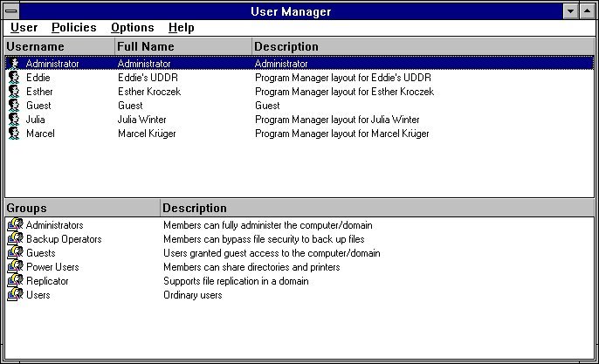Open the window control menu box

coord(11,10)
